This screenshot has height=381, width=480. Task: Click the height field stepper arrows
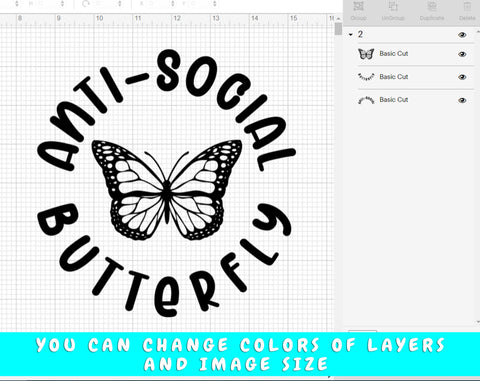point(62,4)
